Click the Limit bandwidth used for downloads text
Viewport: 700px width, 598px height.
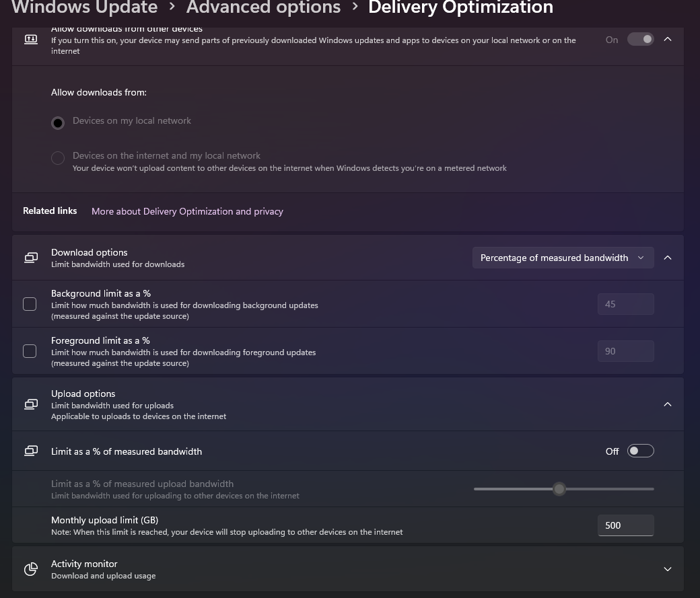[117, 264]
